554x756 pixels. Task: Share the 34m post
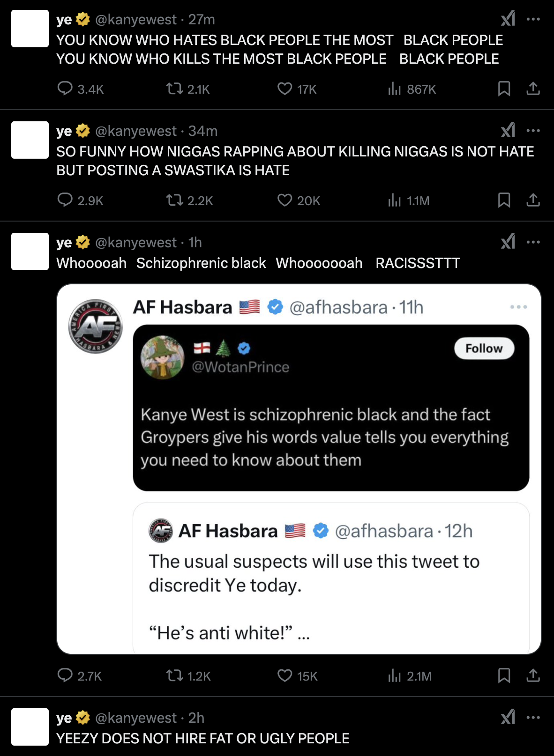(x=533, y=200)
